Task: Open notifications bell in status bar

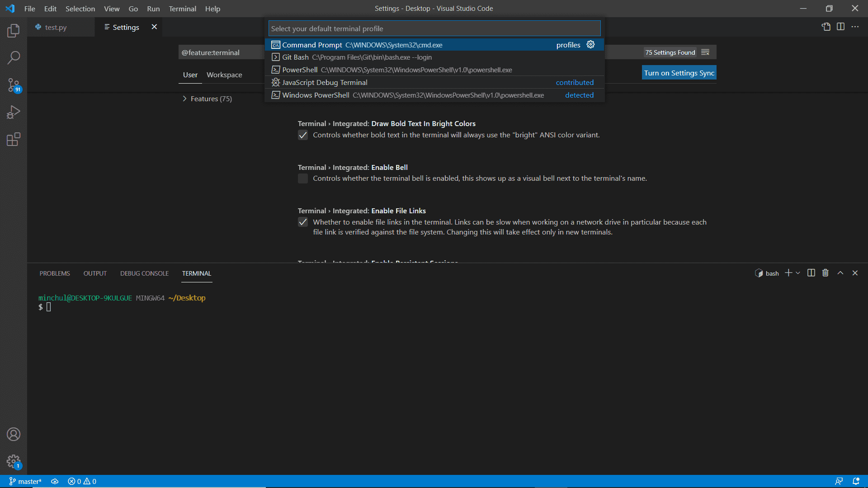Action: pos(856,481)
